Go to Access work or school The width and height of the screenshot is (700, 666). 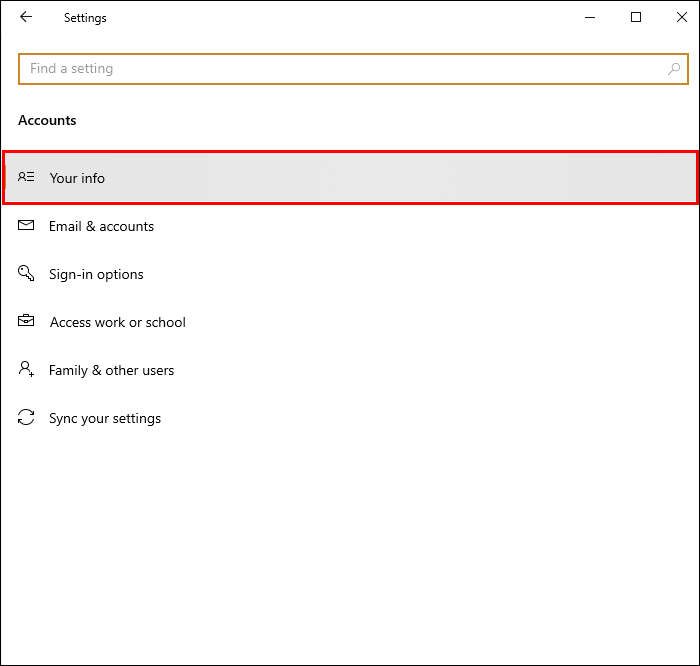point(117,322)
